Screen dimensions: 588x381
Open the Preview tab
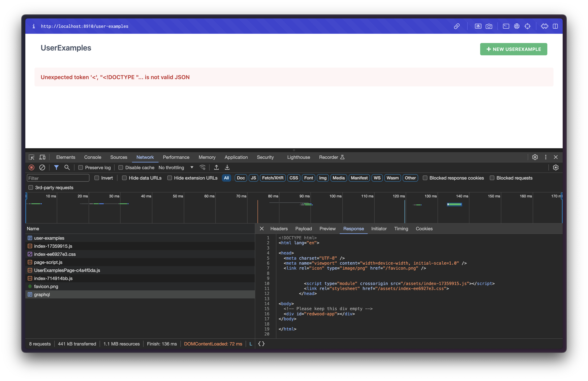tap(327, 229)
